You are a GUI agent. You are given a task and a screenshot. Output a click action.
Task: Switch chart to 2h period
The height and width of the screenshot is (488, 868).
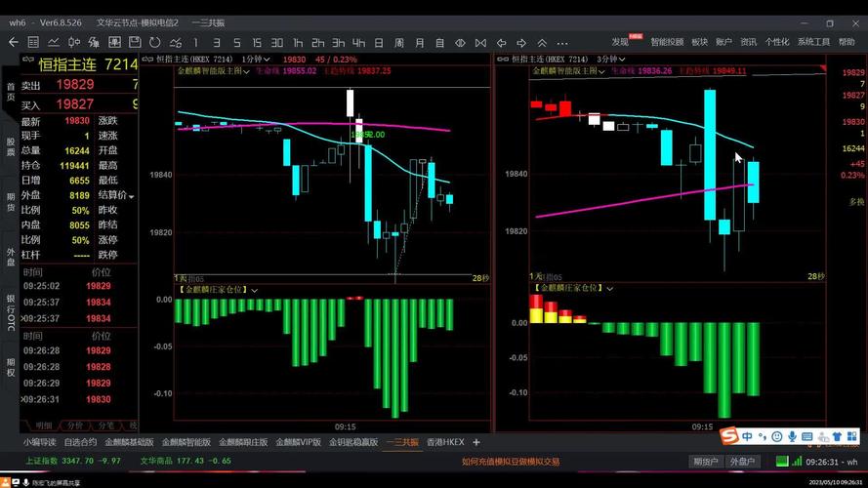318,42
